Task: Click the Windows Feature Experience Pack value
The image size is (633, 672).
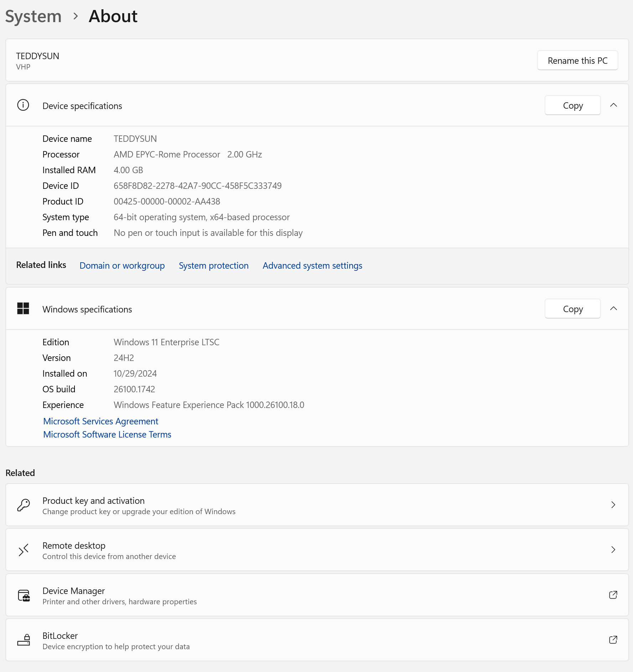Action: [x=209, y=405]
